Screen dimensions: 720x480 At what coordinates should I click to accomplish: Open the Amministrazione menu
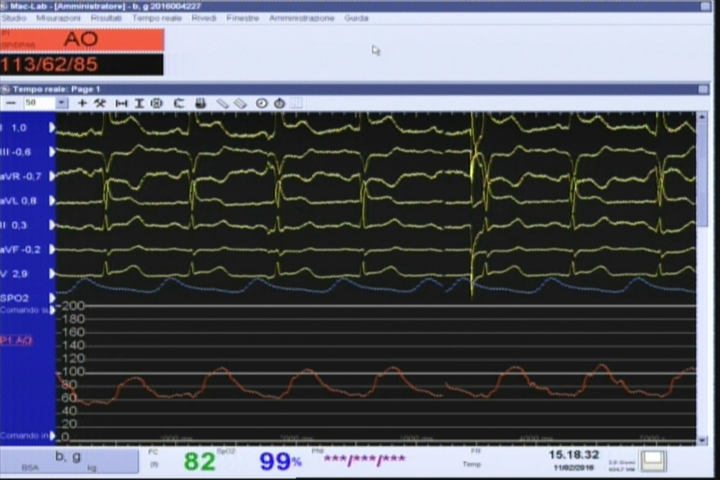click(302, 18)
